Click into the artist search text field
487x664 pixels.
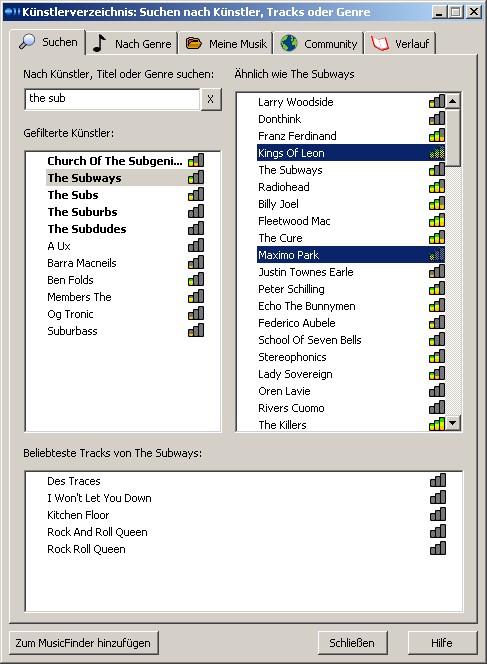[x=112, y=100]
